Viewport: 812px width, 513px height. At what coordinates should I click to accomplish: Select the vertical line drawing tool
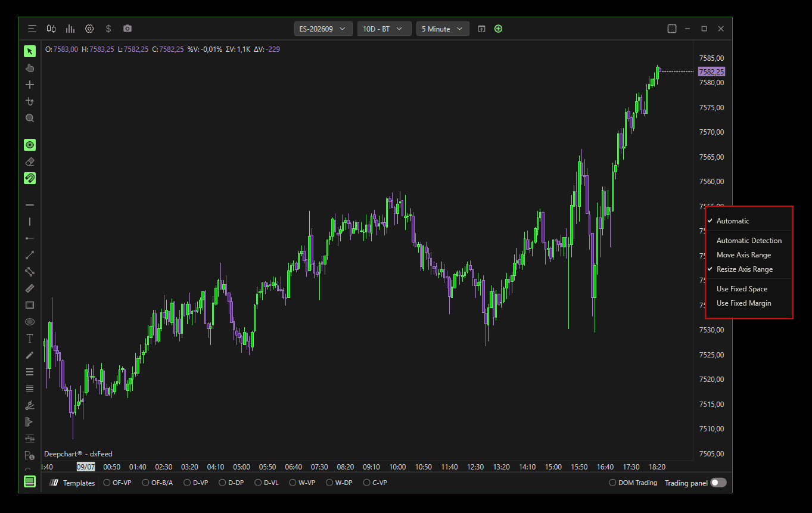(x=30, y=222)
